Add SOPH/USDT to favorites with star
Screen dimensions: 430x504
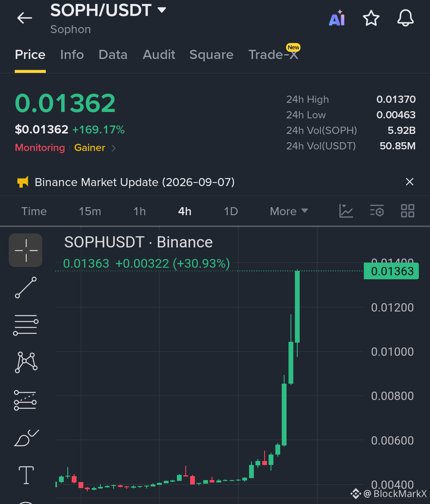[x=371, y=18]
